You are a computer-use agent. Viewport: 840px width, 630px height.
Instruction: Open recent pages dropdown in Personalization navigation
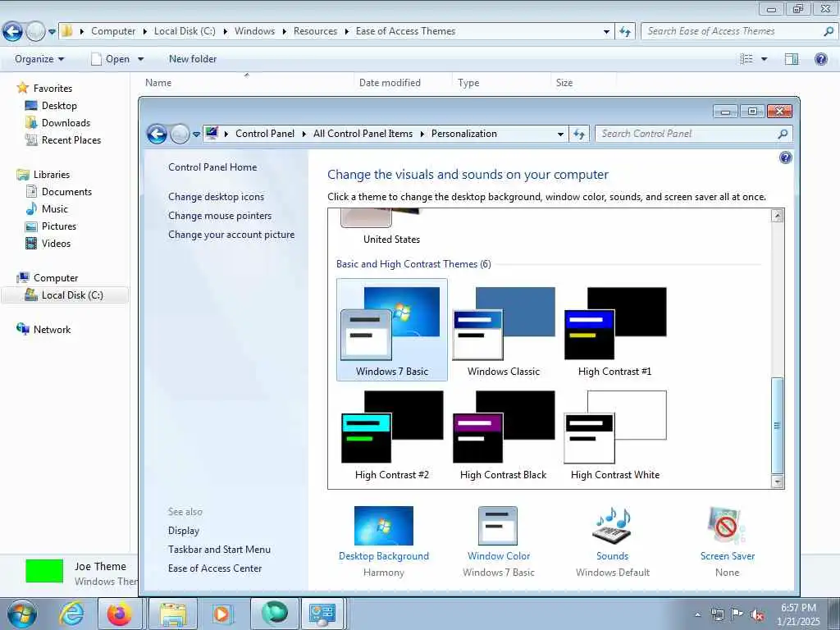point(196,134)
